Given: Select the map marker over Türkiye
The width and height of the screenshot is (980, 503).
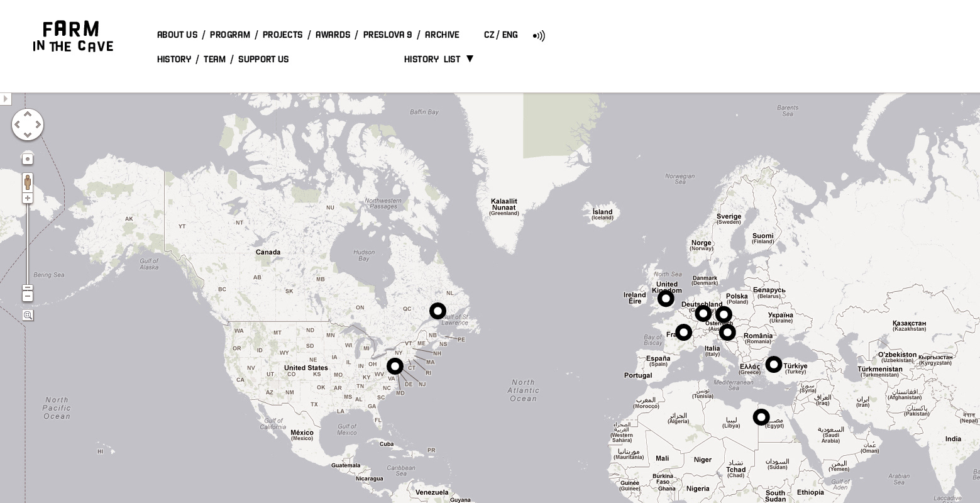Looking at the screenshot, I should point(774,364).
